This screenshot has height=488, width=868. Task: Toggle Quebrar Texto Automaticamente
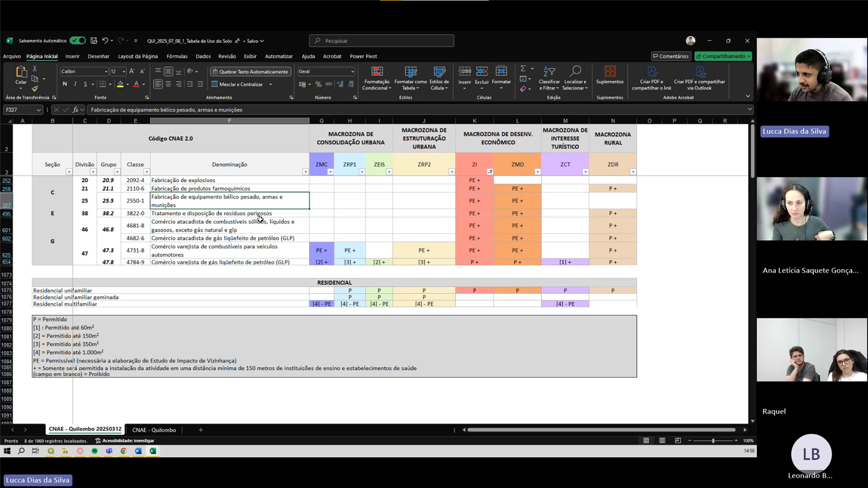[x=250, y=72]
